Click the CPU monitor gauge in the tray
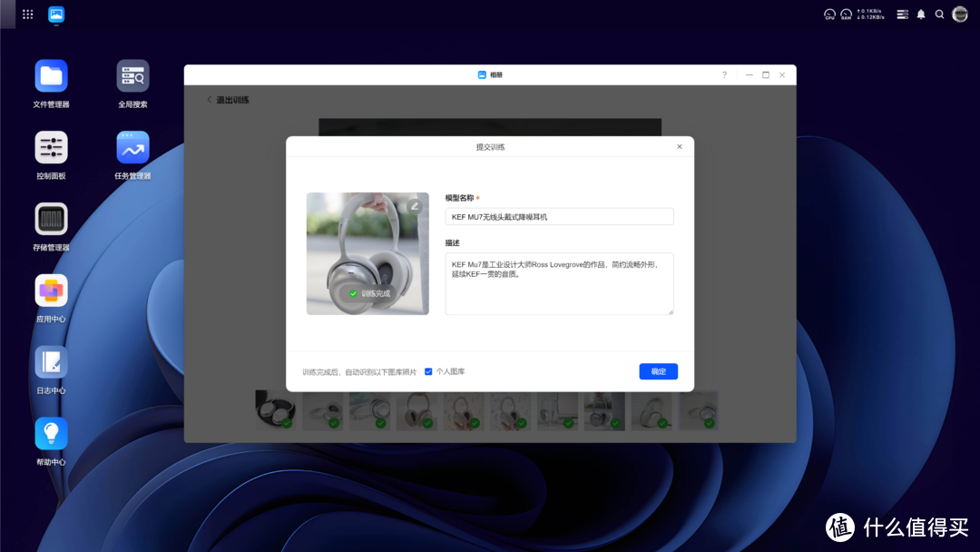The height and width of the screenshot is (552, 980). pos(828,14)
